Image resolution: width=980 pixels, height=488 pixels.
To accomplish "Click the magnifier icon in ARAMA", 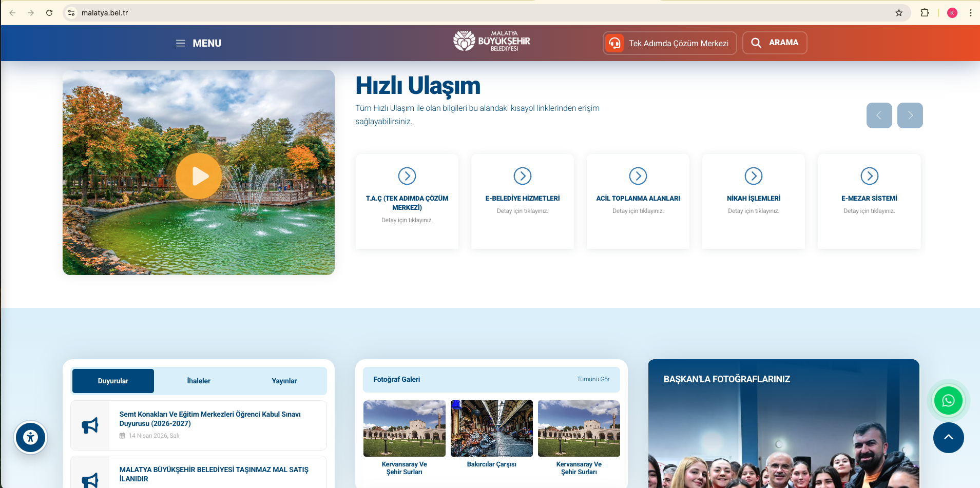I will click(756, 43).
